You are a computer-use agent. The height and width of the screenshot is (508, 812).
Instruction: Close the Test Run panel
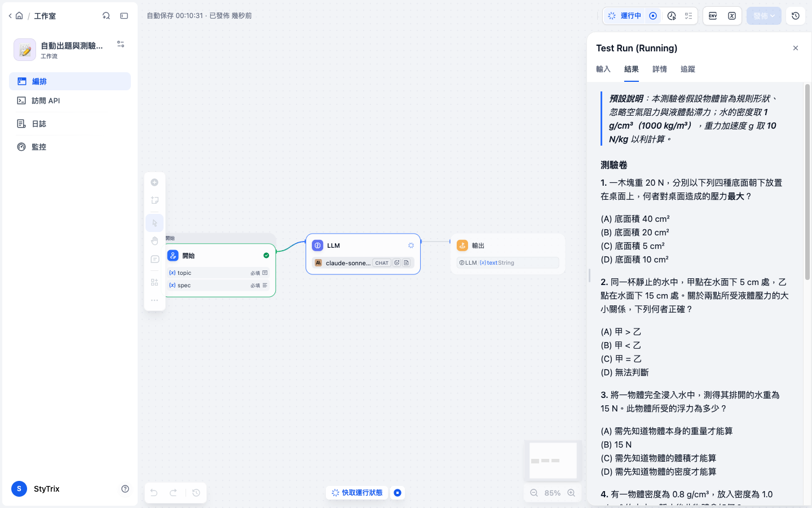(x=796, y=48)
